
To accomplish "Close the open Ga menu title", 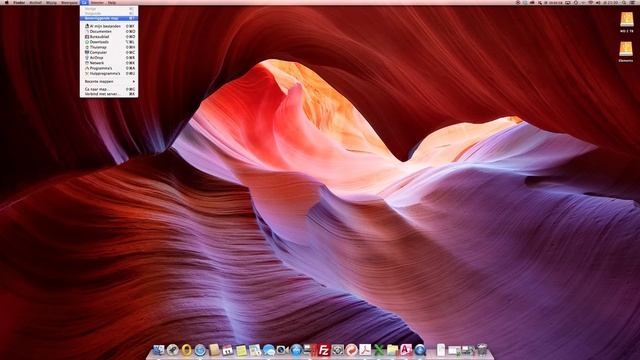I will (x=84, y=2).
